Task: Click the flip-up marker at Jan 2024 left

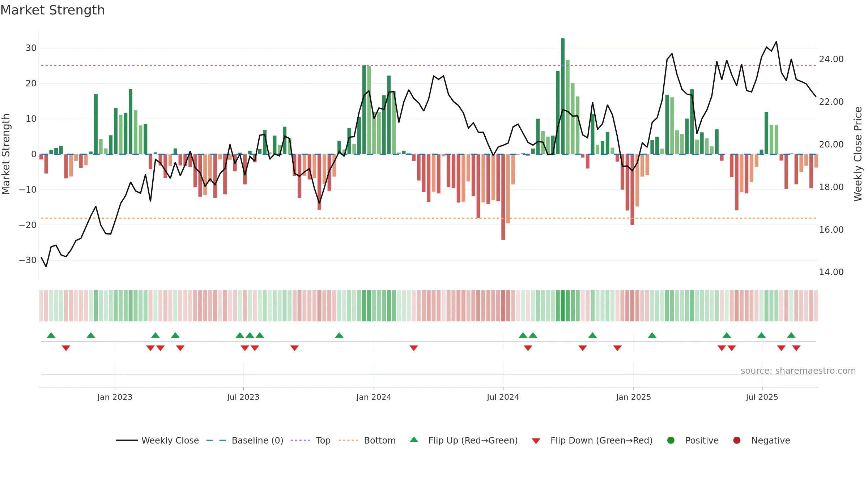Action: click(x=339, y=335)
